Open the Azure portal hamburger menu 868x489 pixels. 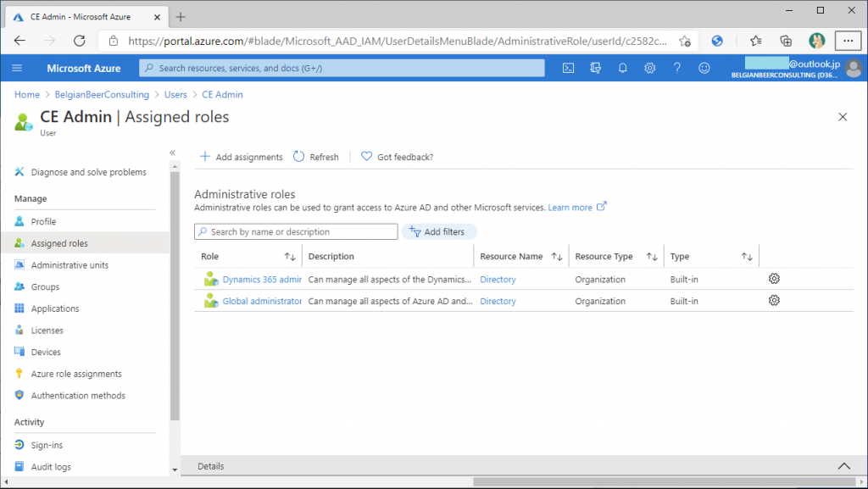[x=17, y=68]
